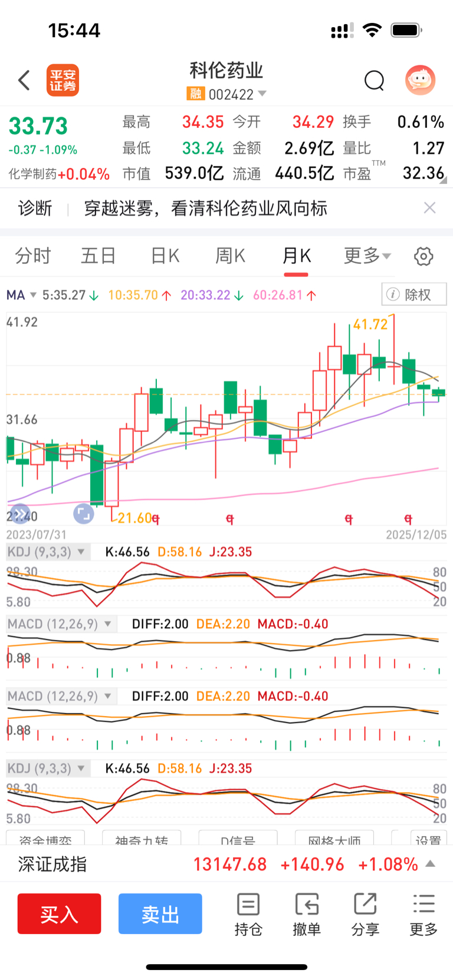
Task: Tap the 融 margin trading badge
Action: pyautogui.click(x=195, y=94)
